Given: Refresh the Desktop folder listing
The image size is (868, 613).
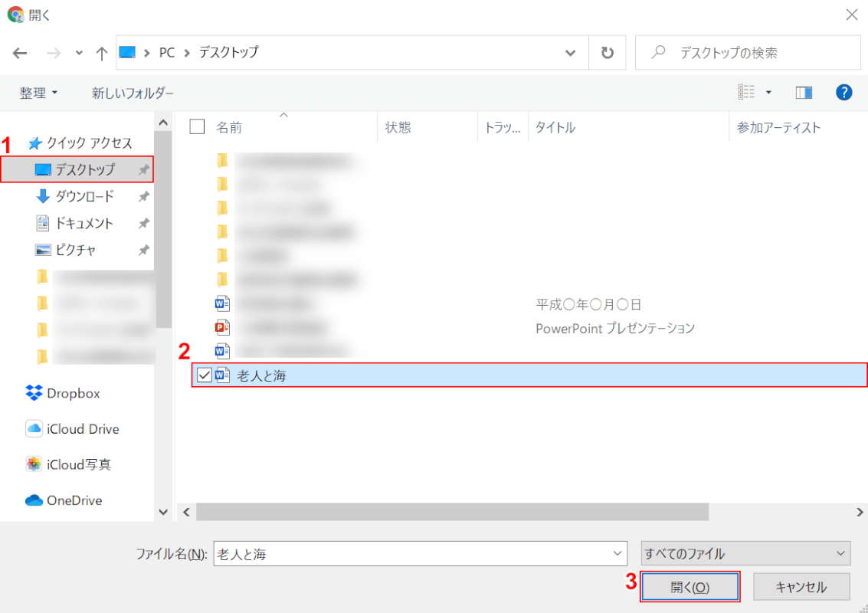Looking at the screenshot, I should tap(608, 53).
